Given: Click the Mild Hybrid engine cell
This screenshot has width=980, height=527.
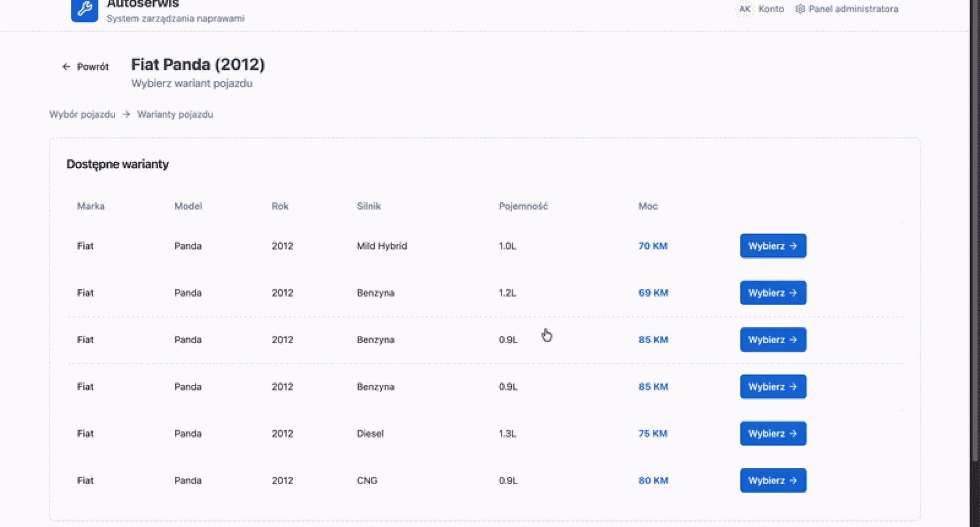Looking at the screenshot, I should [382, 246].
